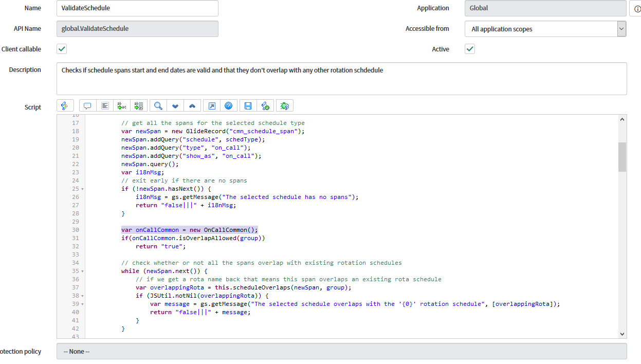
Task: Uncheck the Client callable checkbox
Action: pos(62,49)
